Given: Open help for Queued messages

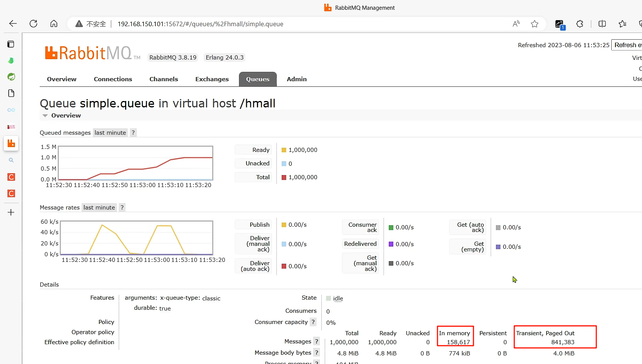Looking at the screenshot, I should click(133, 133).
